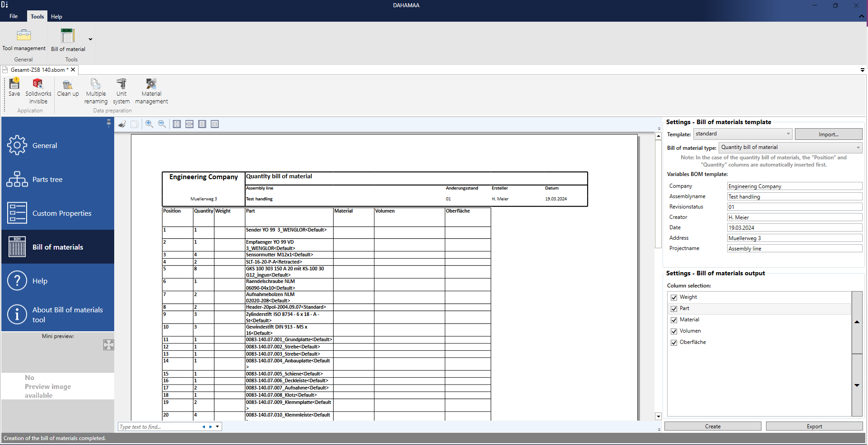Disable the Oberfläche column checkbox
This screenshot has width=868, height=445.
pos(674,343)
